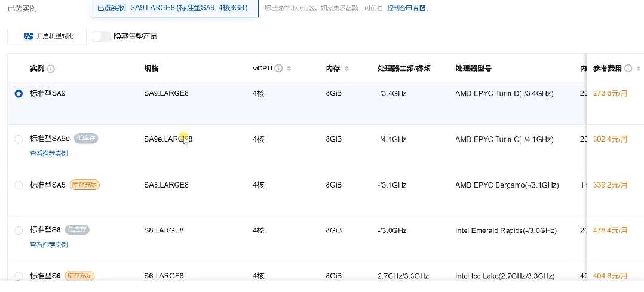Sort by 内存 using its sort arrows
Viewport: 644px width, 292px height.
point(346,69)
